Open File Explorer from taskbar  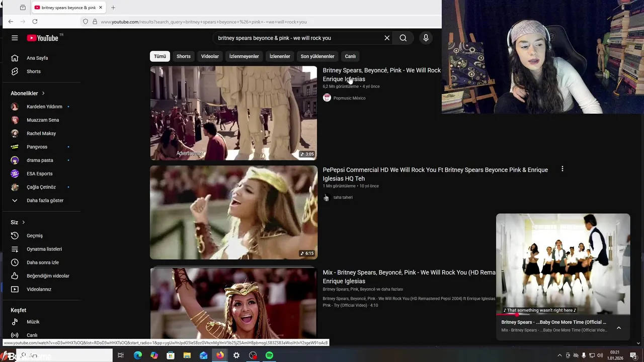[187, 355]
